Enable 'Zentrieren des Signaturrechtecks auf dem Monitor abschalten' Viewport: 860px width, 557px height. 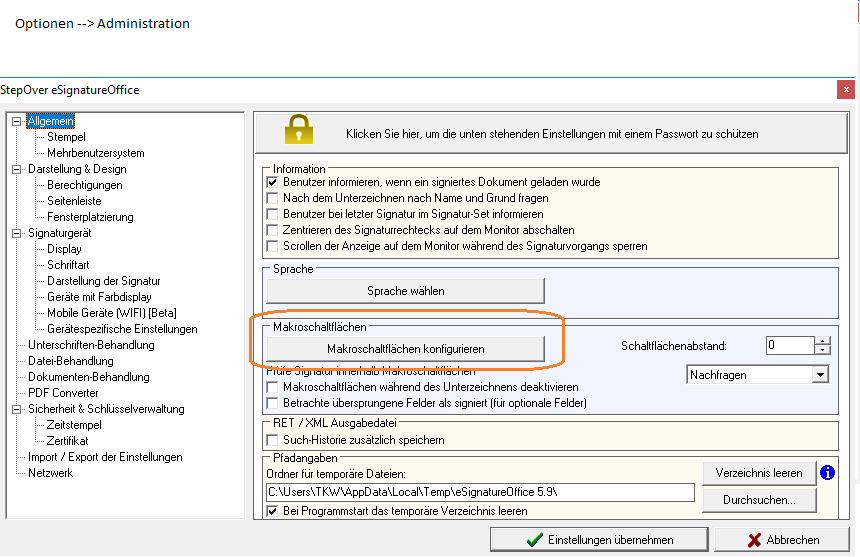pyautogui.click(x=272, y=230)
